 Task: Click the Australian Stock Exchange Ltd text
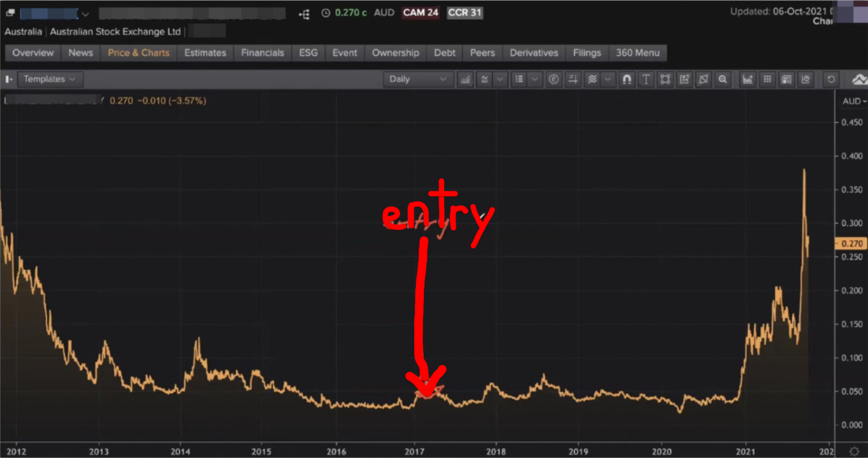click(115, 32)
